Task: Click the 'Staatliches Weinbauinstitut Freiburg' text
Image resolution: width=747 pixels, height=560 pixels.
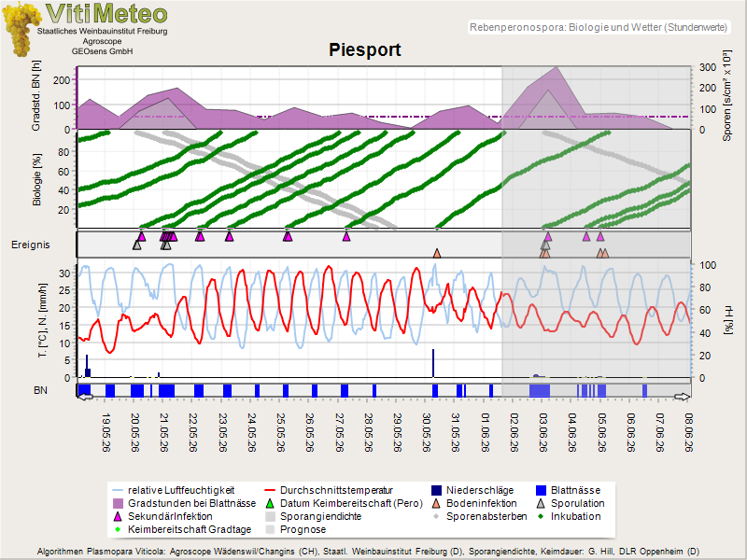Action: tap(102, 31)
